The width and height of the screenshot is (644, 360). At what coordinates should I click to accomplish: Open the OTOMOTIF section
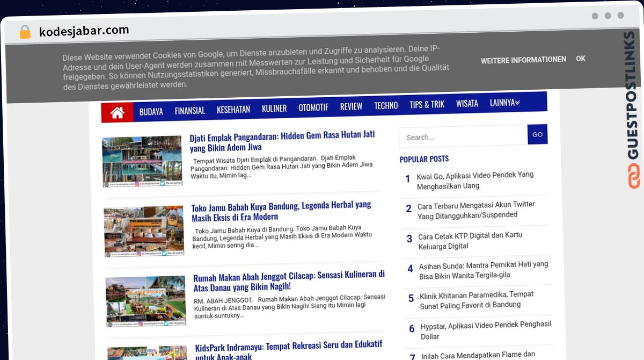tap(313, 107)
